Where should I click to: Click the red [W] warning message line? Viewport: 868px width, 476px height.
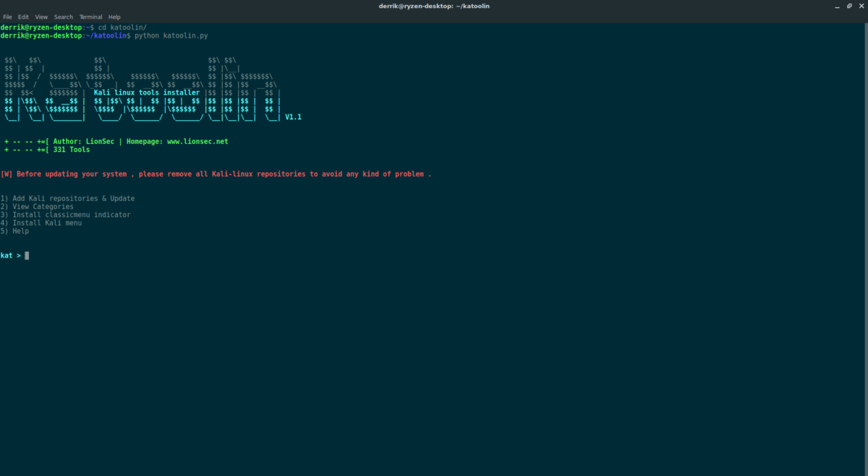pyautogui.click(x=216, y=174)
